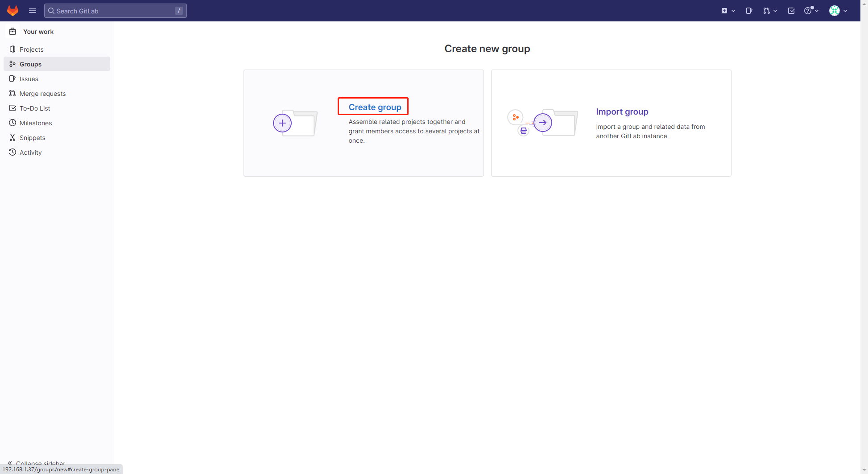Click the Import group link
Screen dimensions: 868x474
pyautogui.click(x=622, y=111)
